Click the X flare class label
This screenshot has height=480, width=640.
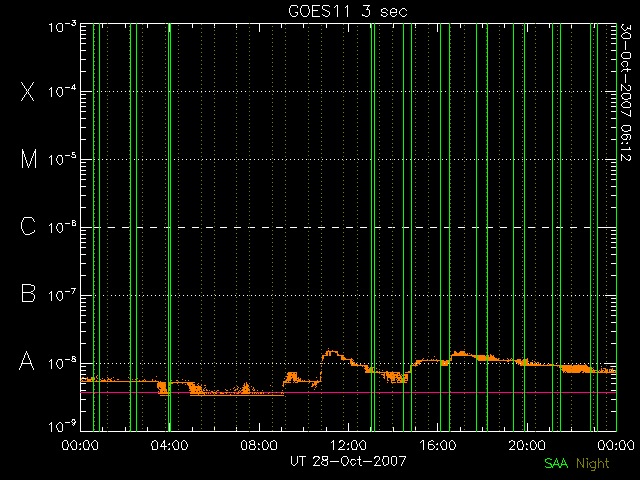coord(28,91)
